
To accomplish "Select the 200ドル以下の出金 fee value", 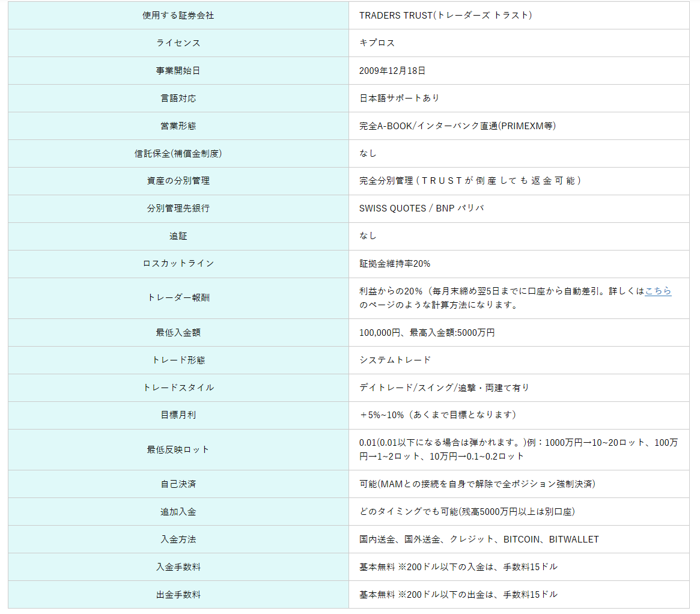I will [458, 595].
